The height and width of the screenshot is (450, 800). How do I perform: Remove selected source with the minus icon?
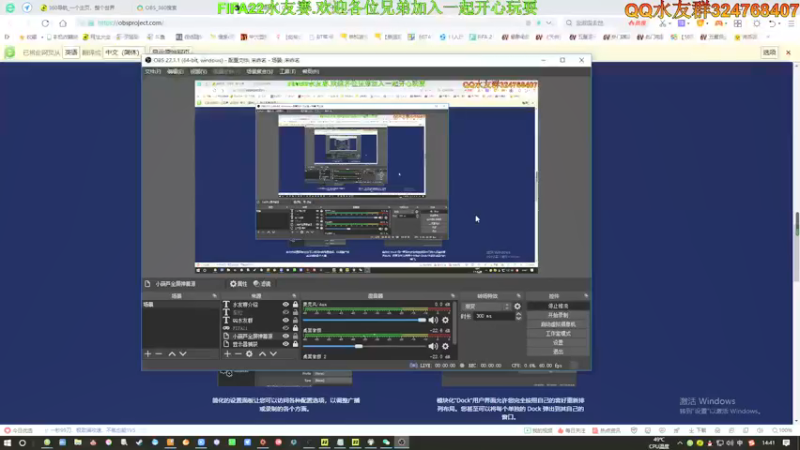[x=238, y=354]
